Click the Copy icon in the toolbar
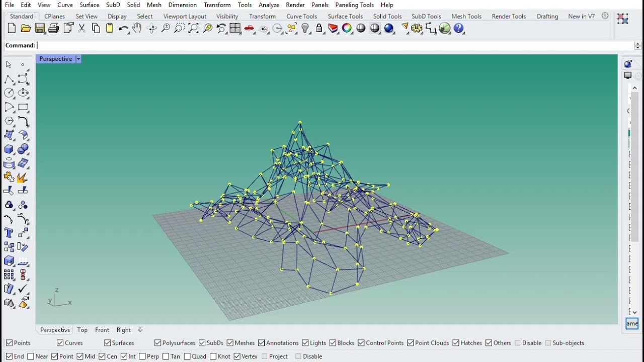This screenshot has width=644, height=362. click(x=96, y=28)
